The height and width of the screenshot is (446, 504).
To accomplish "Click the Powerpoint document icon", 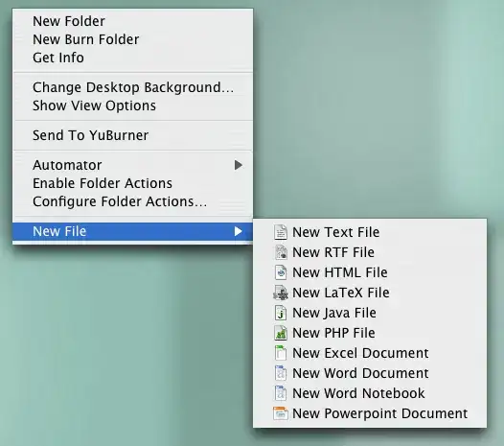I will pyautogui.click(x=281, y=413).
